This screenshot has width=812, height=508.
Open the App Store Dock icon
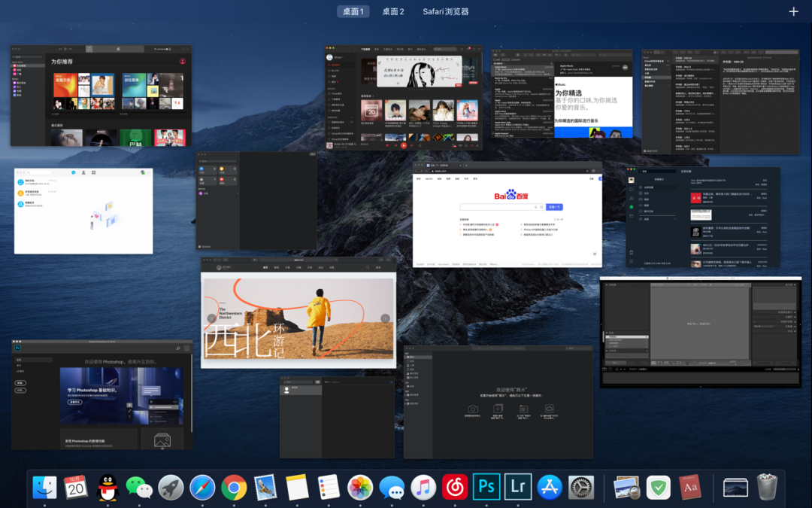pyautogui.click(x=550, y=487)
